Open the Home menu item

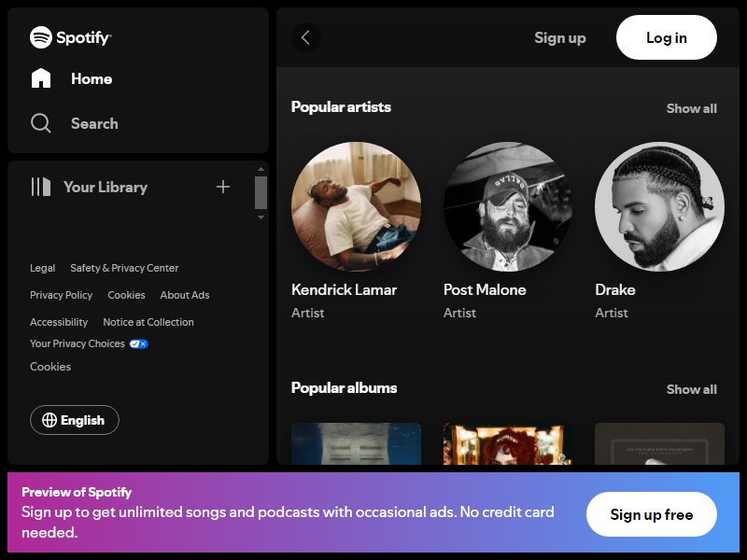92,78
